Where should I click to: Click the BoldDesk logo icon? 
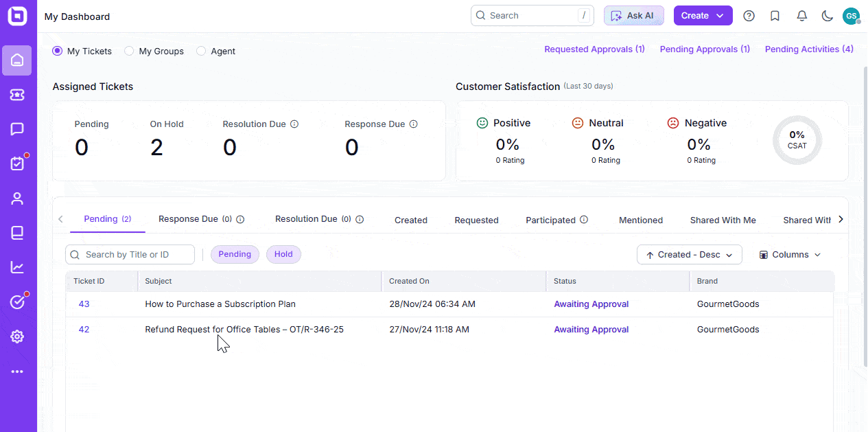click(x=17, y=16)
